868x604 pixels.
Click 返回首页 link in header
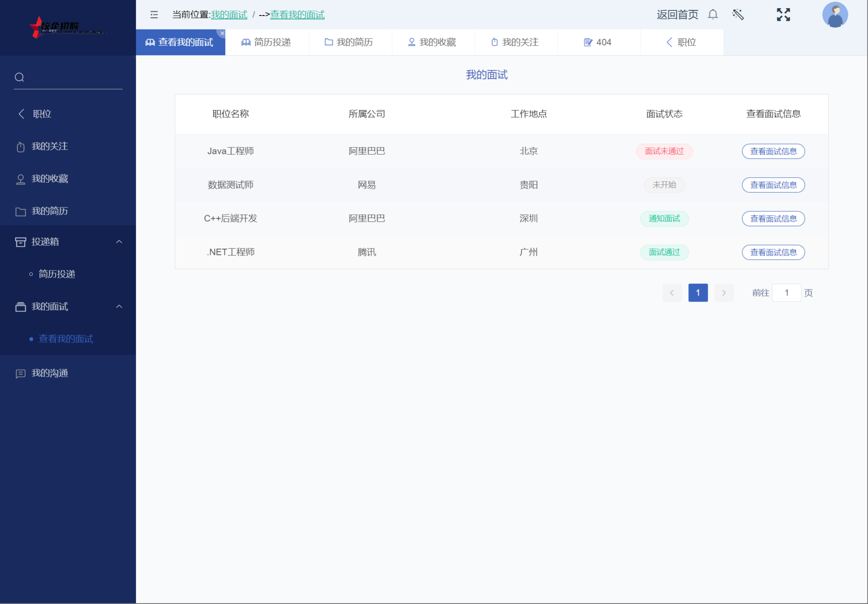pos(677,15)
